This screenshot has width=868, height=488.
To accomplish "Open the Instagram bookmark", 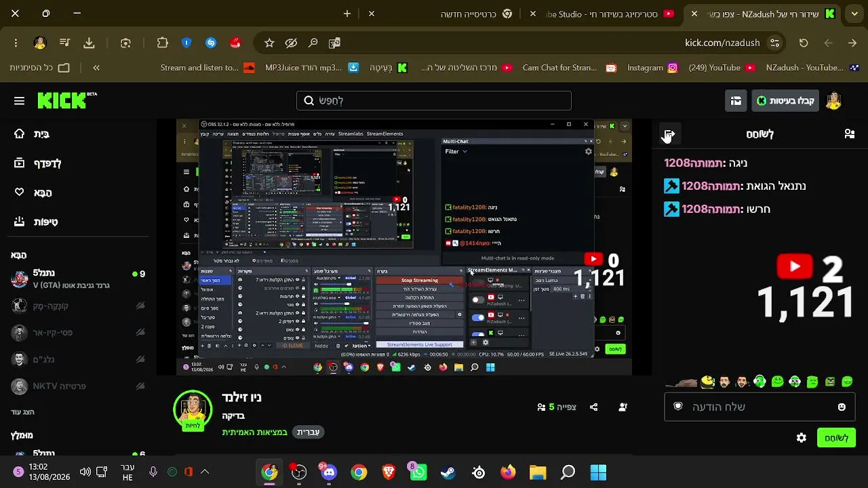I will [x=652, y=68].
